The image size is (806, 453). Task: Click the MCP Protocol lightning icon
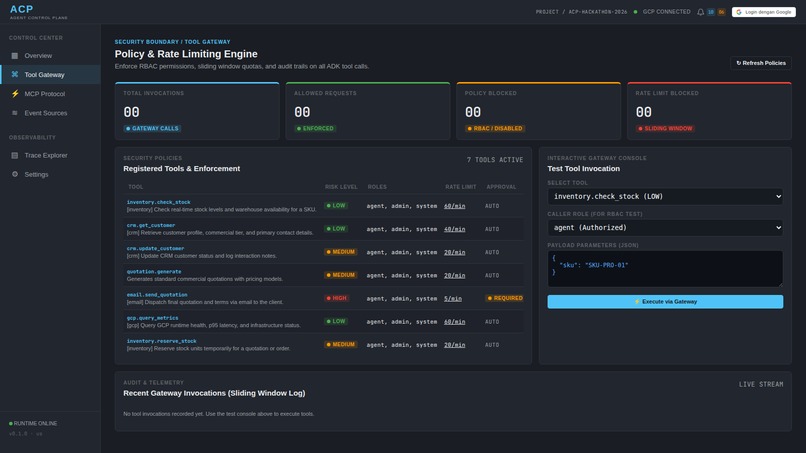point(15,94)
